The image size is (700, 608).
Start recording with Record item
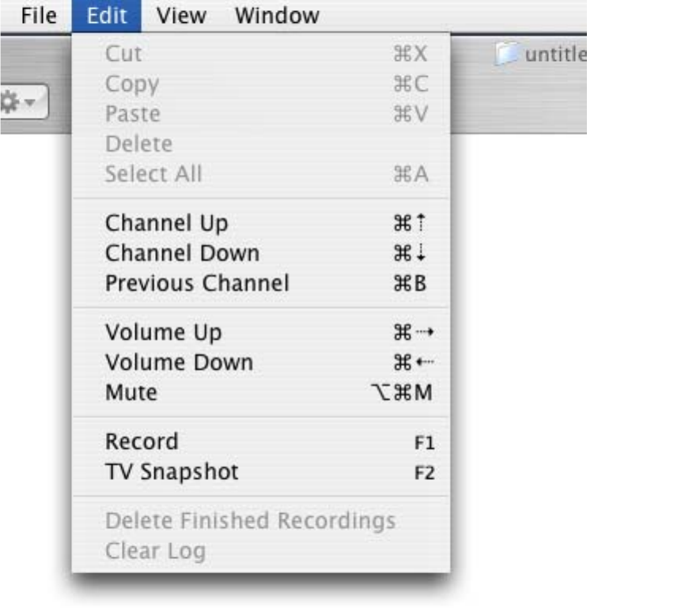point(142,441)
